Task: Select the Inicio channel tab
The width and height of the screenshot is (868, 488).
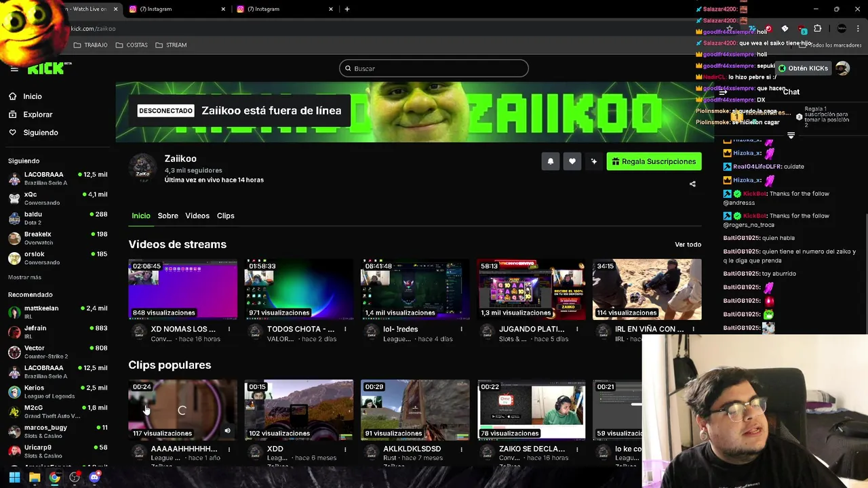Action: [141, 216]
